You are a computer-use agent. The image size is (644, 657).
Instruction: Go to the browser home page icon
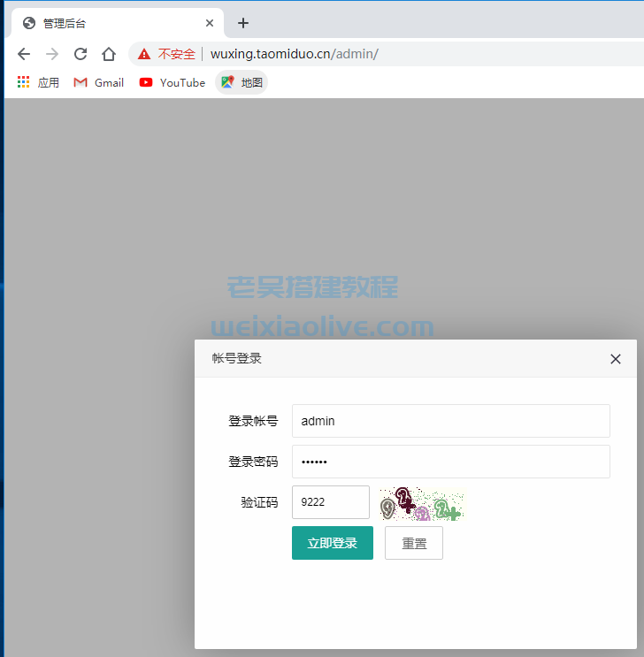[109, 54]
